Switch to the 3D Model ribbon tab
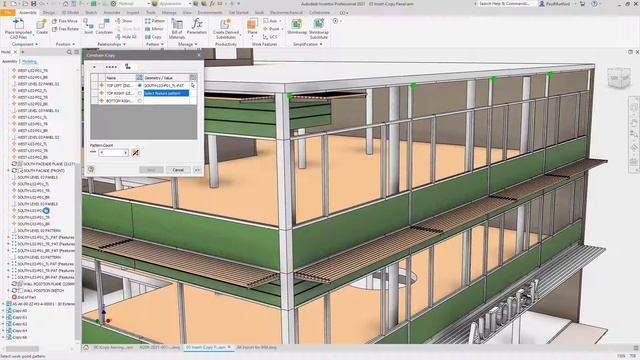 (70, 13)
